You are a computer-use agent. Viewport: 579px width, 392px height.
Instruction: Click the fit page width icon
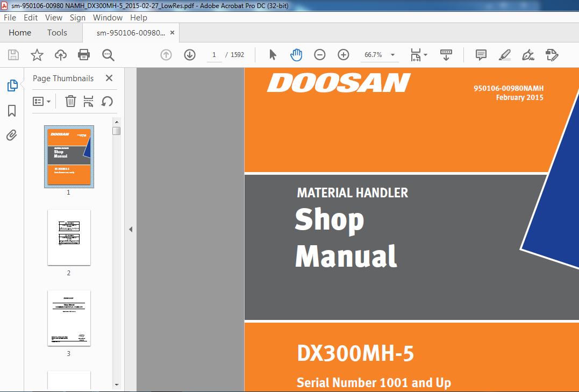[416, 55]
